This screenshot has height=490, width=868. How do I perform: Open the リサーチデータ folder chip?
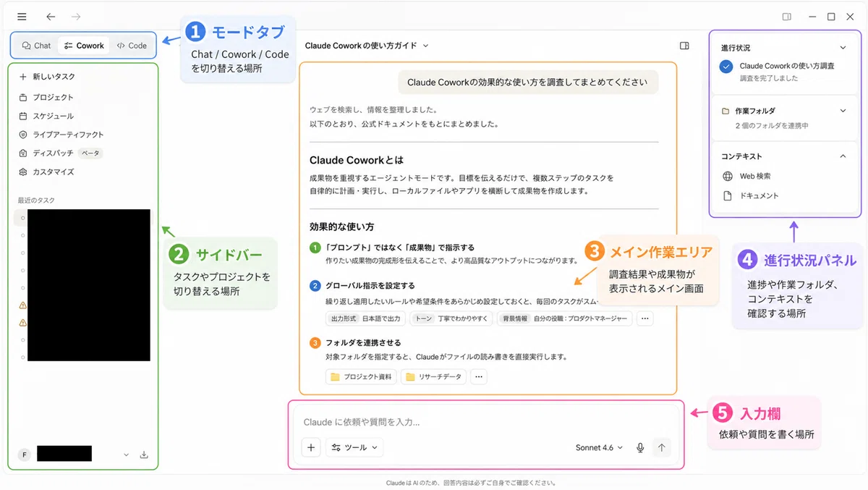pos(433,376)
